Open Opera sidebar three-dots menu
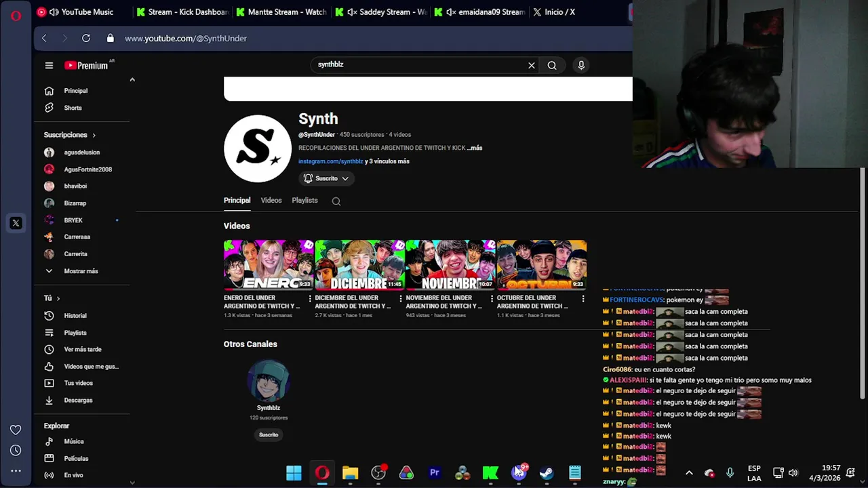The width and height of the screenshot is (868, 488). pyautogui.click(x=16, y=470)
